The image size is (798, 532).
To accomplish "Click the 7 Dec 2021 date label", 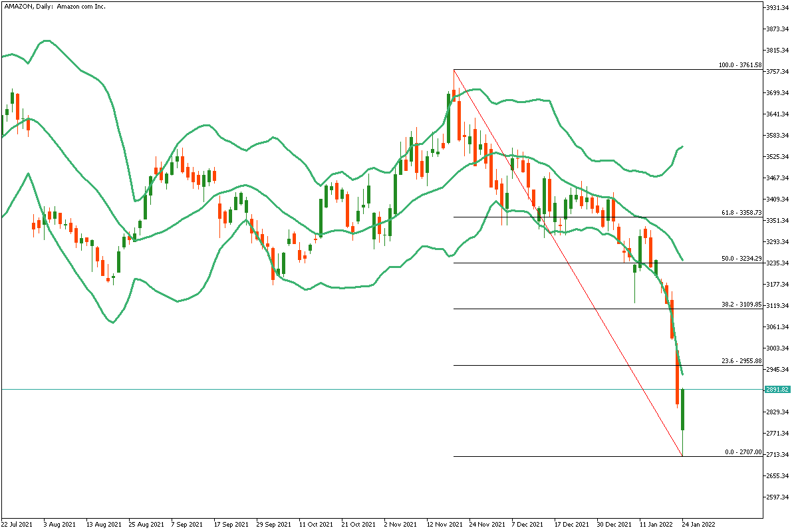I will (528, 524).
